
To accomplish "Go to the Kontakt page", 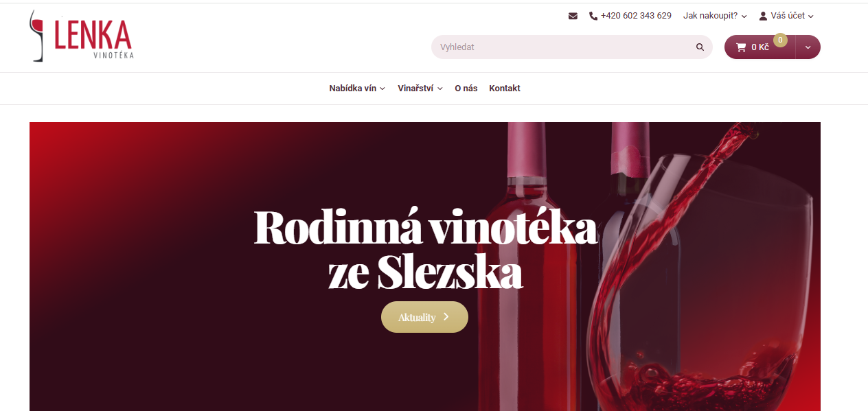I will (x=505, y=89).
